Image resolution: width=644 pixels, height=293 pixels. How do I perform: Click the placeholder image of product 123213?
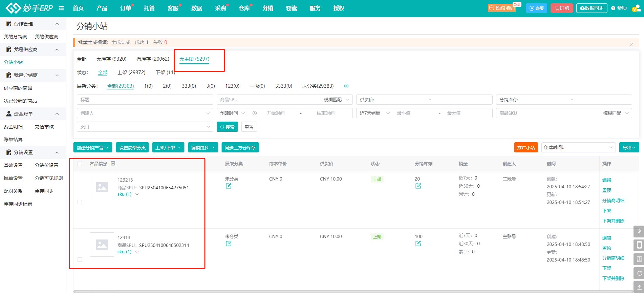[102, 187]
